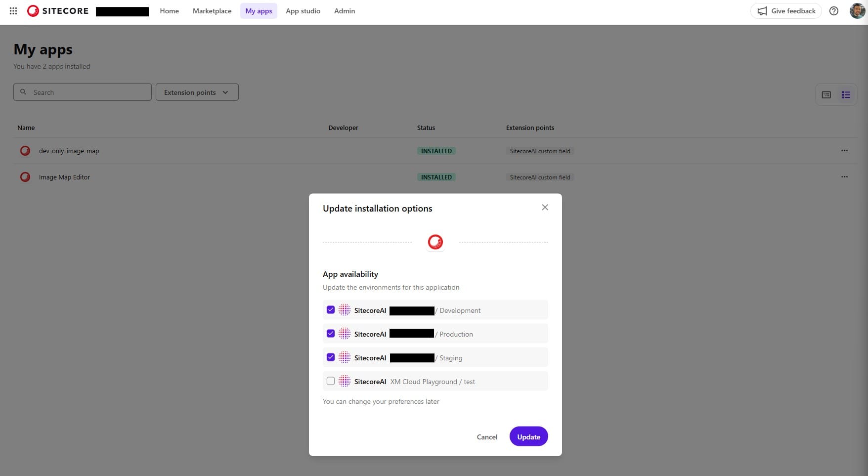Click the XM Cloud Playground / test label
The height and width of the screenshot is (476, 868).
[433, 382]
